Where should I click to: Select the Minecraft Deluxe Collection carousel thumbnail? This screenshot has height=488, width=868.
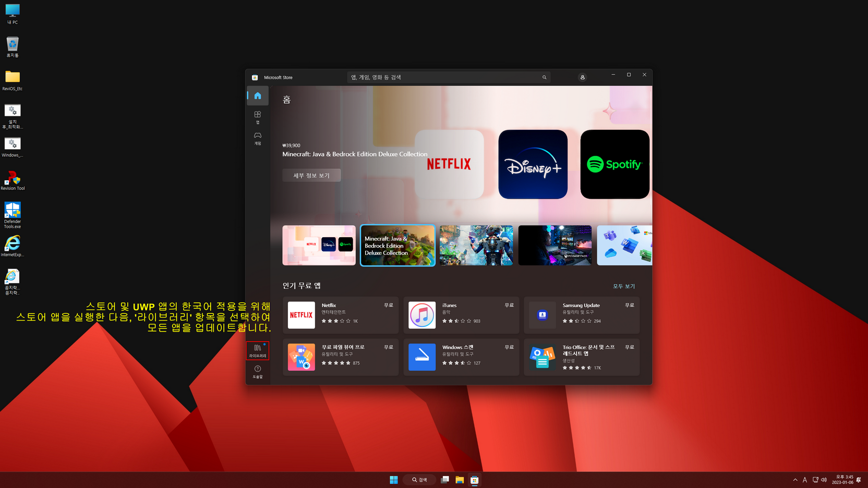click(397, 245)
